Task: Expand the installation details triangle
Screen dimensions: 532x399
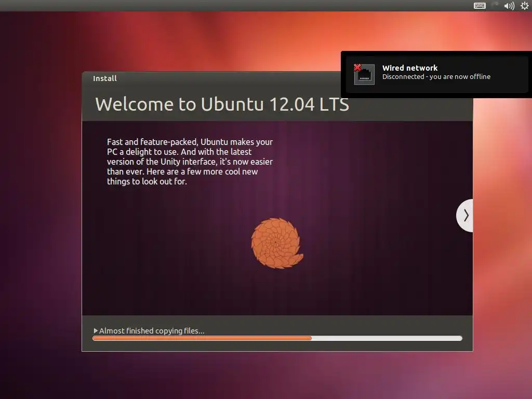Action: pos(96,330)
